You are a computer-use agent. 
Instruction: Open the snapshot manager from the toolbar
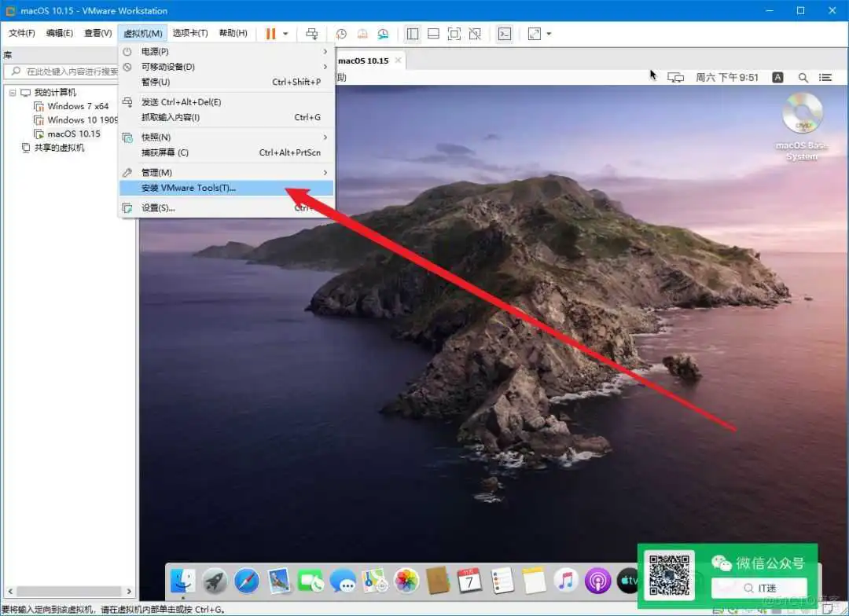coord(382,33)
